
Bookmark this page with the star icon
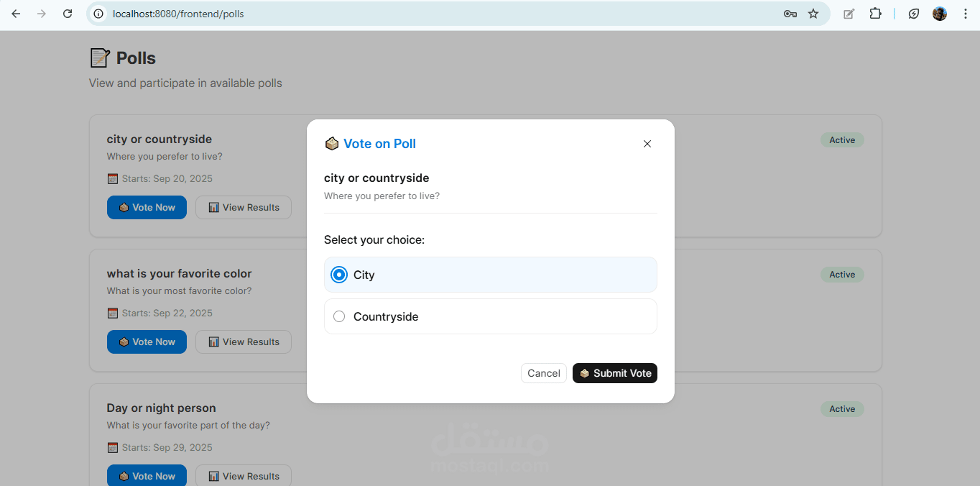coord(813,14)
